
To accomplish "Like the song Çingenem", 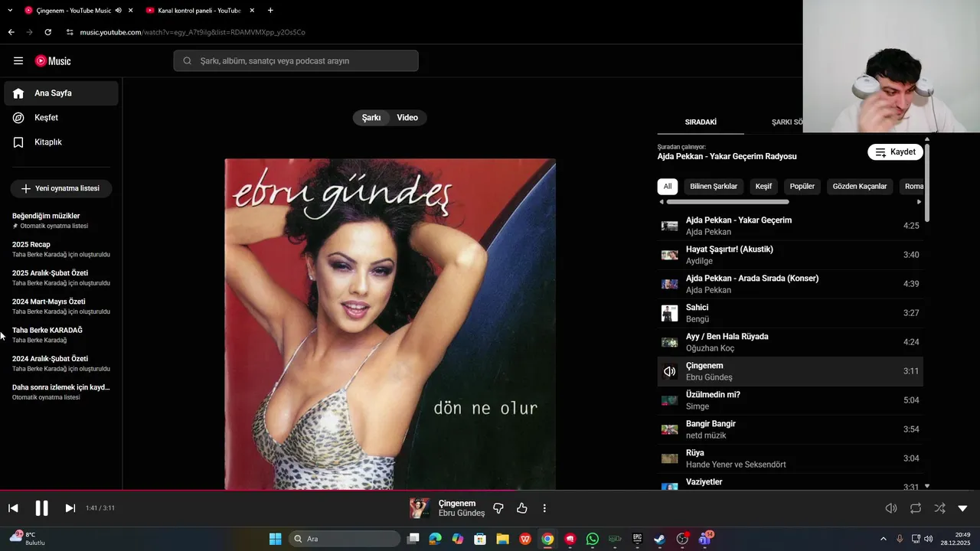I will coord(522,508).
